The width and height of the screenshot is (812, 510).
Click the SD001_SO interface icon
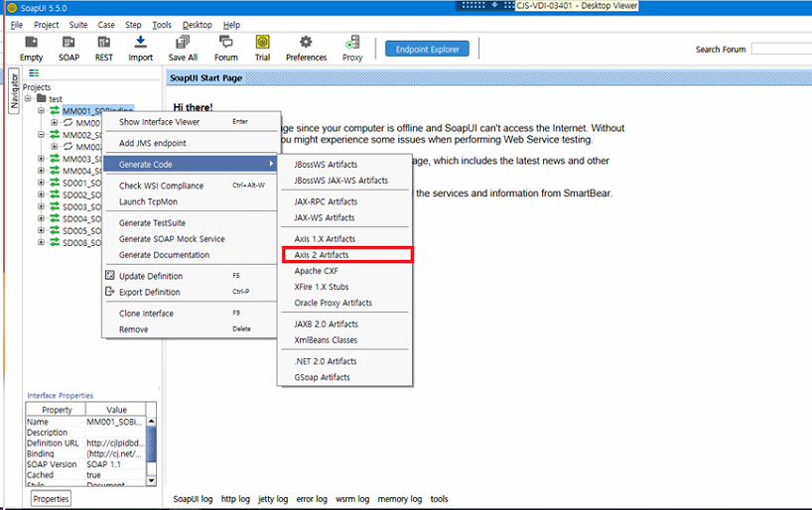(55, 183)
